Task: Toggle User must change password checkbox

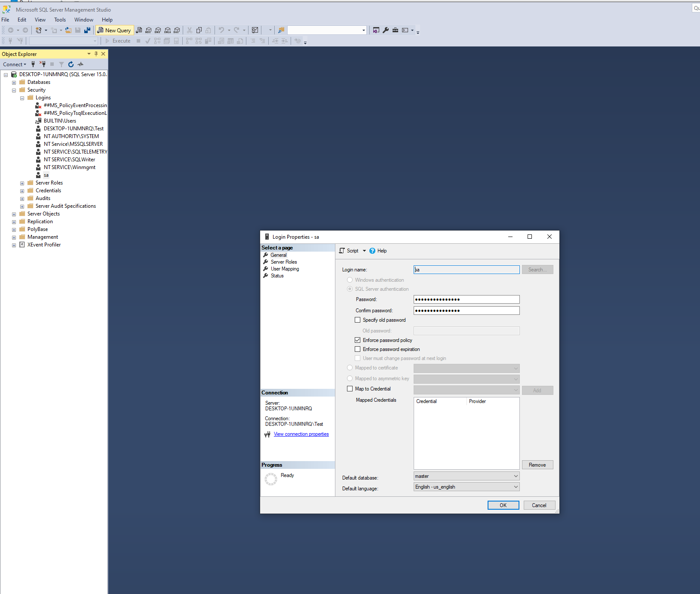Action: click(358, 358)
